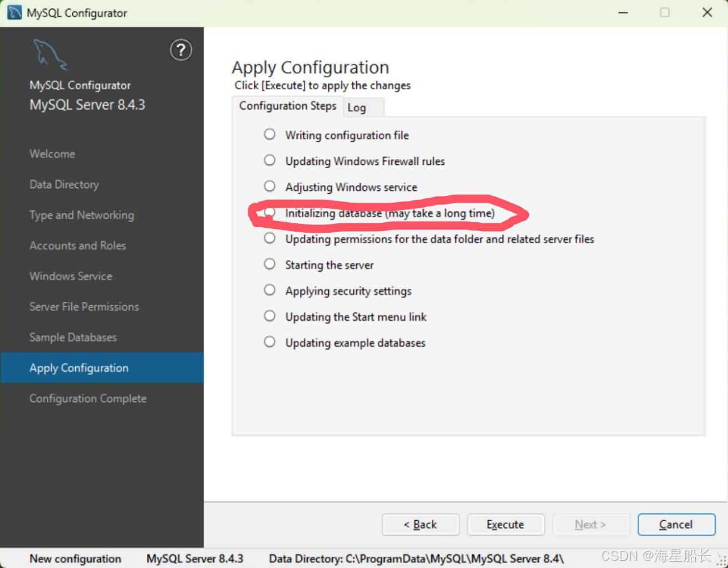Image resolution: width=728 pixels, height=568 pixels.
Task: Open the Server File Permissions sidebar step
Action: (x=84, y=307)
